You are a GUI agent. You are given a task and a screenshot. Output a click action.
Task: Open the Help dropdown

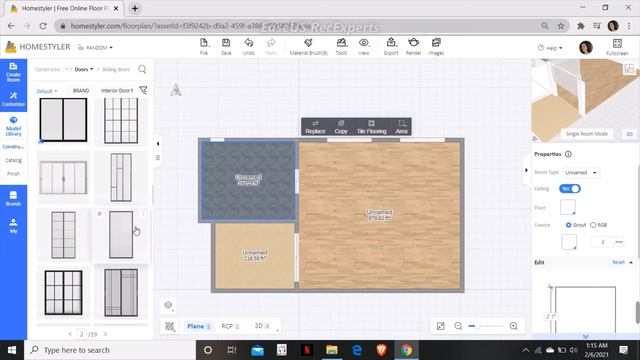pyautogui.click(x=550, y=48)
